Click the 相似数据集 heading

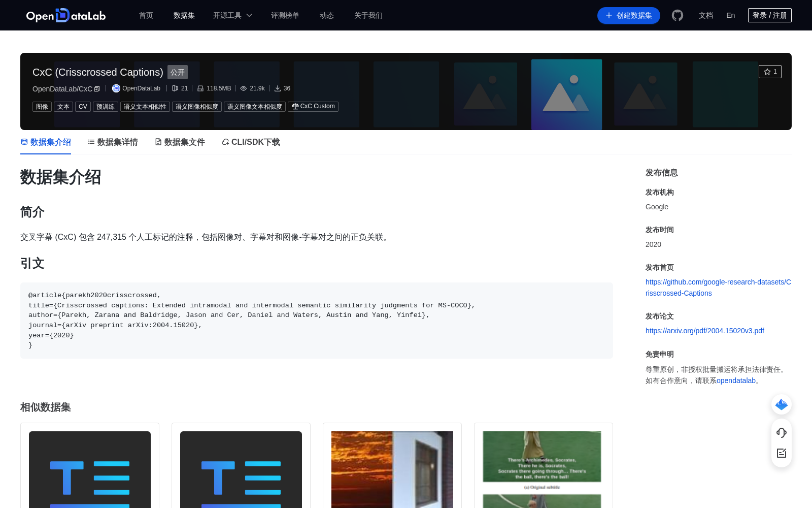point(46,407)
